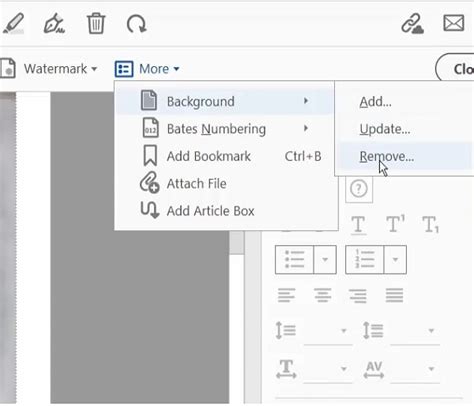Open the numbered list style dropdown
The width and height of the screenshot is (474, 406).
395,260
